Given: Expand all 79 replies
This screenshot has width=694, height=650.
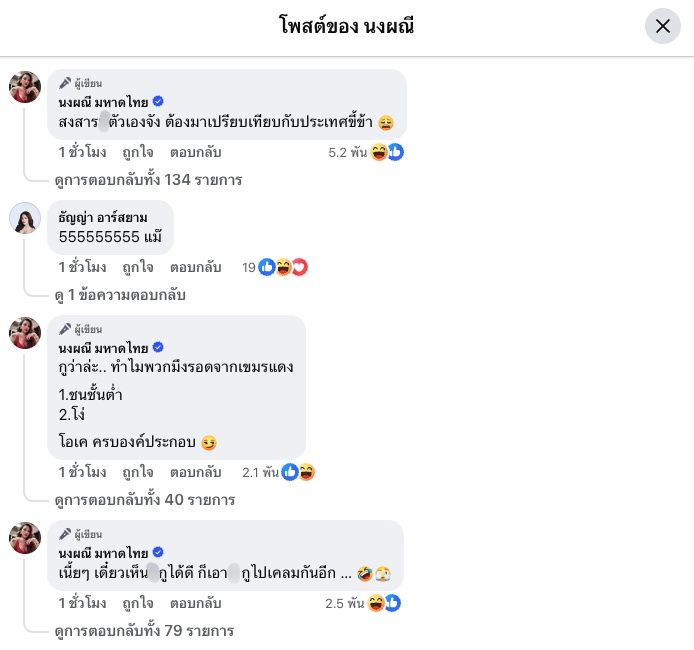Looking at the screenshot, I should click(144, 631).
